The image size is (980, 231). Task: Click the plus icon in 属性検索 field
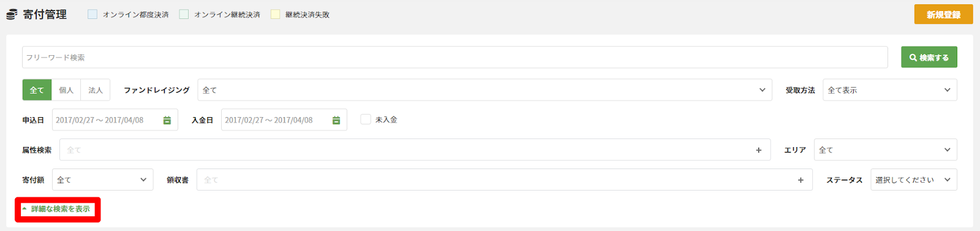pos(758,150)
